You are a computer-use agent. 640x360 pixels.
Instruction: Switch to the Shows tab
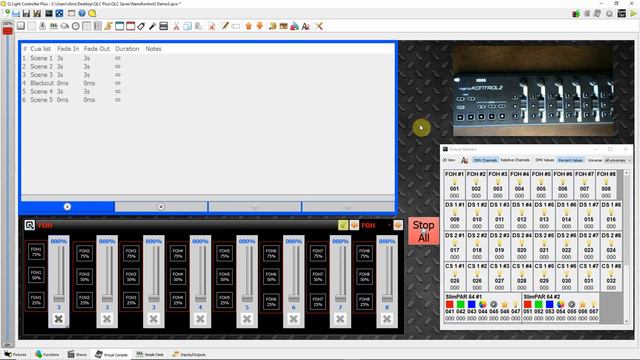pos(77,354)
